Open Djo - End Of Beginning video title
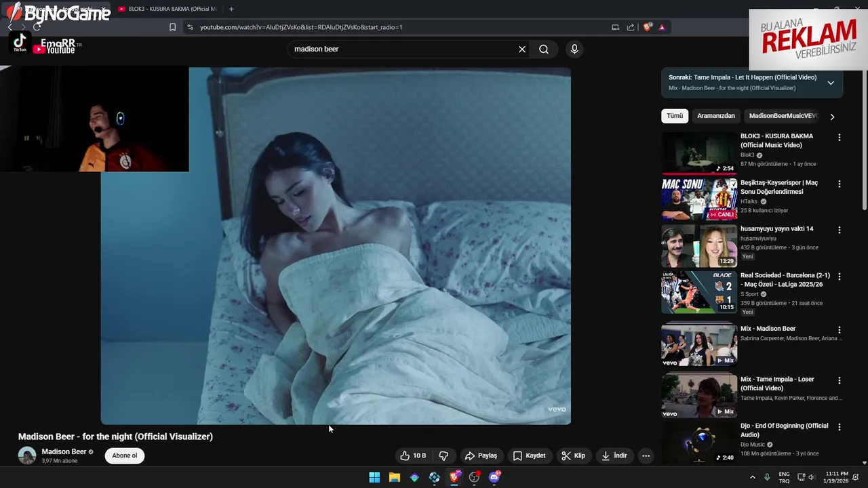 pos(785,430)
